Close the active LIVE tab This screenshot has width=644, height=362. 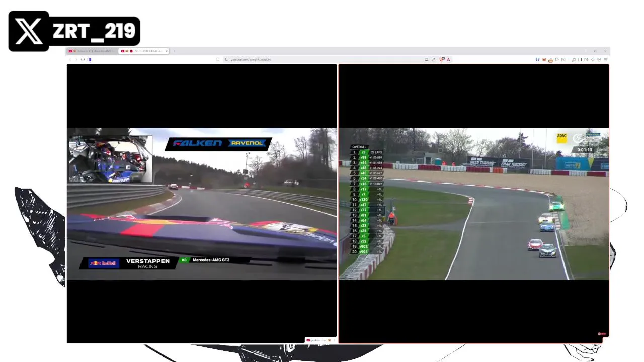click(x=167, y=51)
